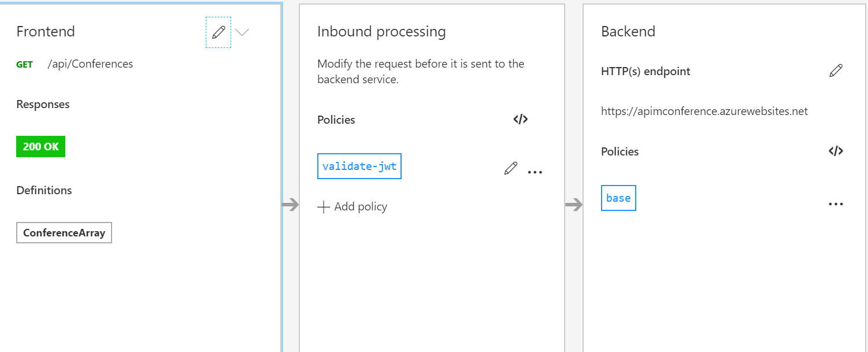Click the arrow between Inbound processing and Backend
Screen dimensions: 868x352
click(x=574, y=204)
